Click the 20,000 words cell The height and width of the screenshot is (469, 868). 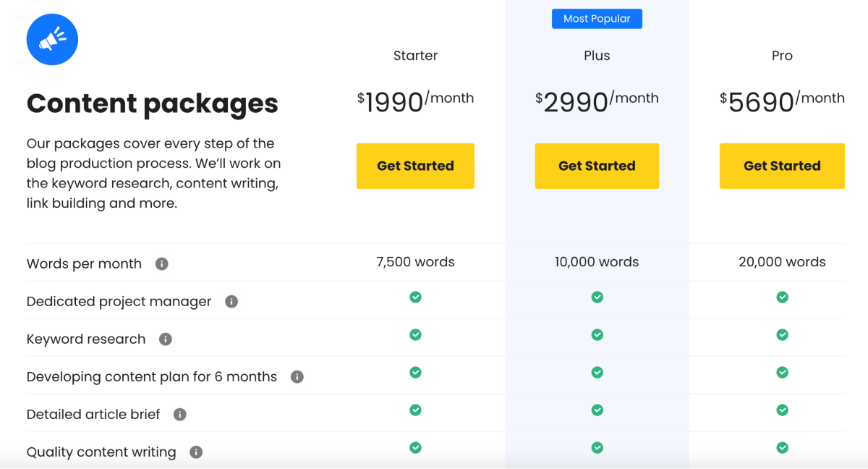click(x=782, y=262)
